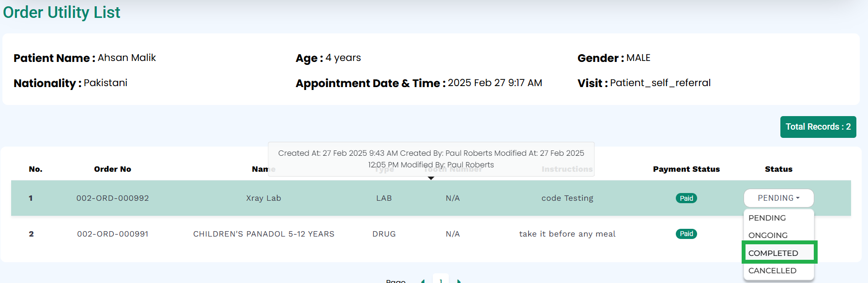Viewport: 868px width, 283px height.
Task: Click row number 2 in the table
Action: click(31, 234)
